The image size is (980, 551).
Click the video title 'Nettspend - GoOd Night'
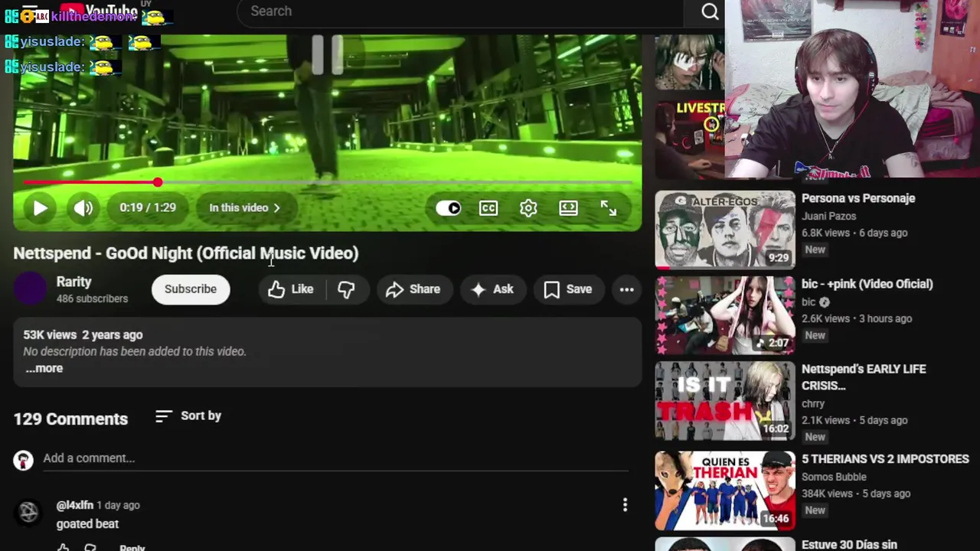point(185,253)
